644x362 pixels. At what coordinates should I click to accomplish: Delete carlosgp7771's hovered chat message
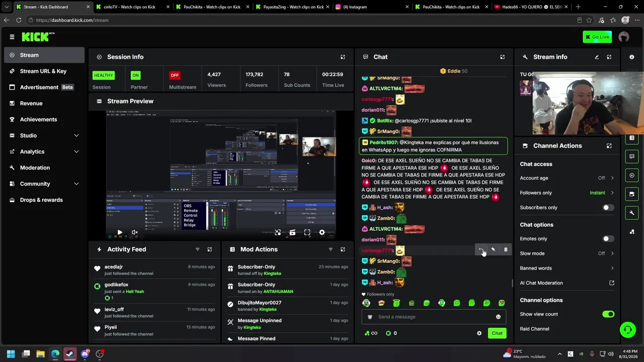coord(506,250)
